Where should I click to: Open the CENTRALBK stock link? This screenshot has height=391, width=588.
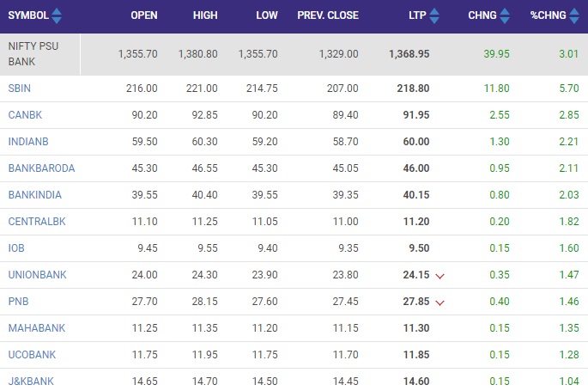coord(37,222)
